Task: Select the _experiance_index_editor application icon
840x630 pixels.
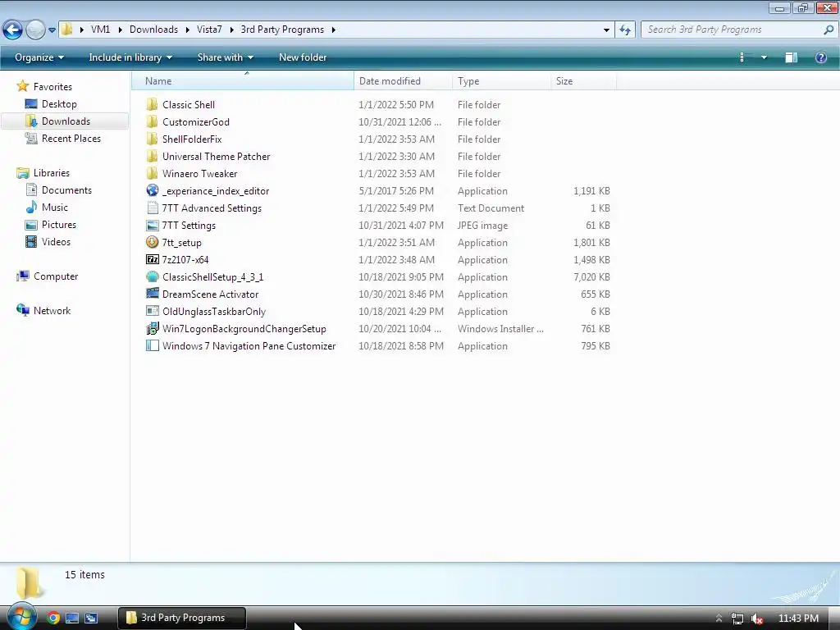Action: coord(152,190)
